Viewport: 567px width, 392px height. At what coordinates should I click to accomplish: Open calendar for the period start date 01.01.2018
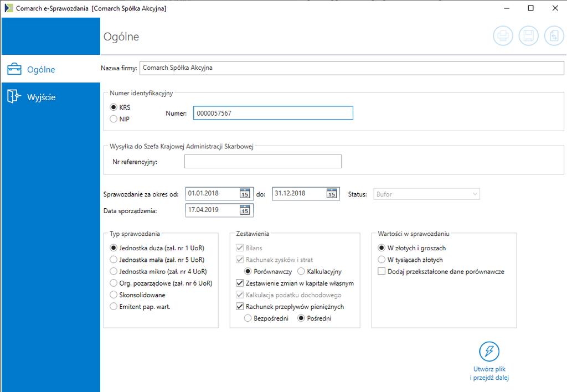point(245,193)
